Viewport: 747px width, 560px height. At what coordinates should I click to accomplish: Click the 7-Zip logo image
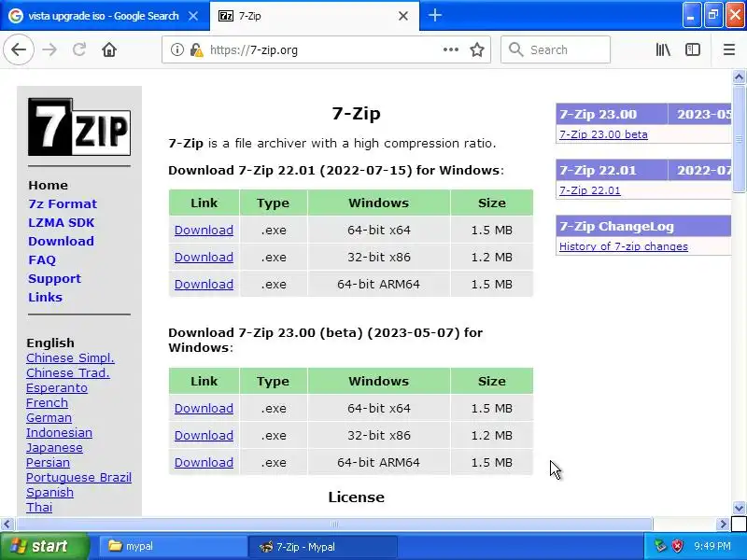(79, 127)
